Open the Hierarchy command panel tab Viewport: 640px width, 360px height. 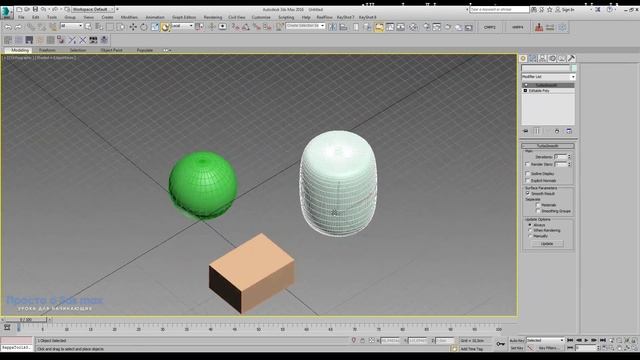(x=542, y=58)
